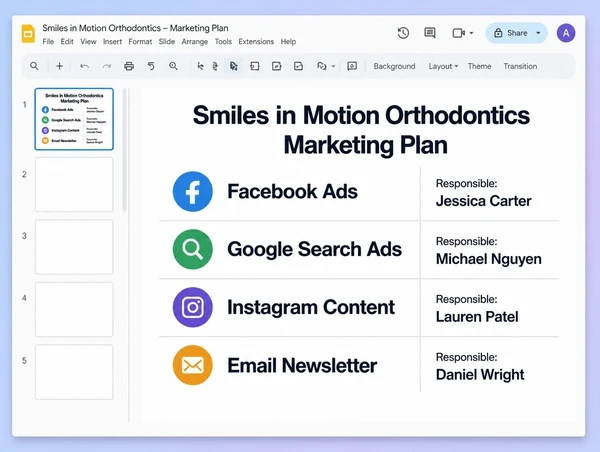Image resolution: width=600 pixels, height=452 pixels.
Task: Click the video camera meeting icon
Action: click(x=458, y=33)
